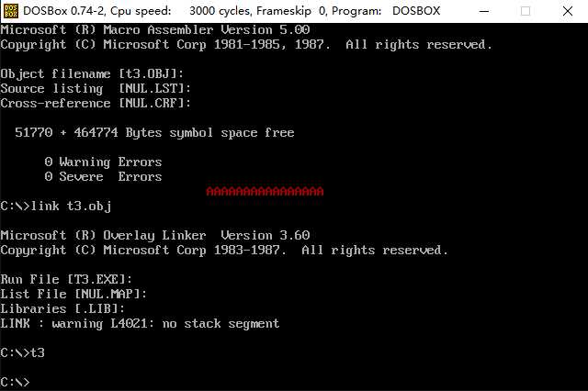This screenshot has width=588, height=391.
Task: Click the 'Source listing [NUL.LST]:' line
Action: [96, 88]
